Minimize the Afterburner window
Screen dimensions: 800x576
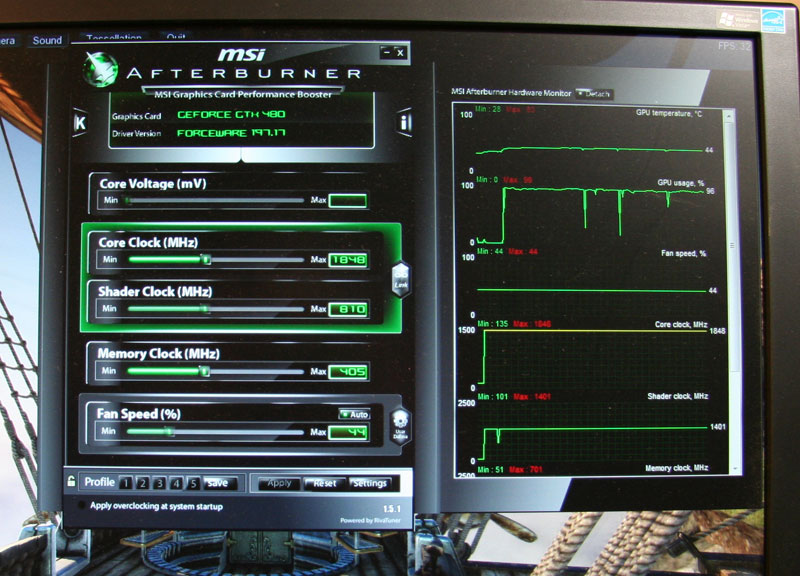tap(387, 52)
